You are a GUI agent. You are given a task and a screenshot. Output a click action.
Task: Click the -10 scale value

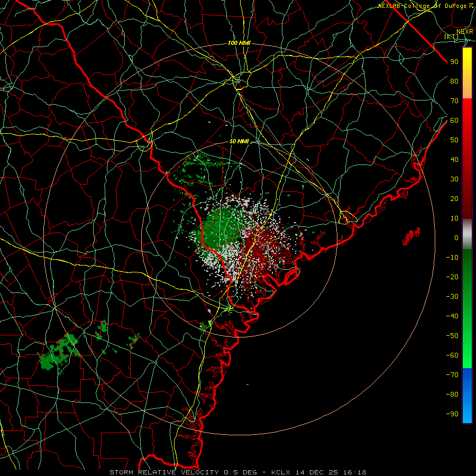pos(452,258)
